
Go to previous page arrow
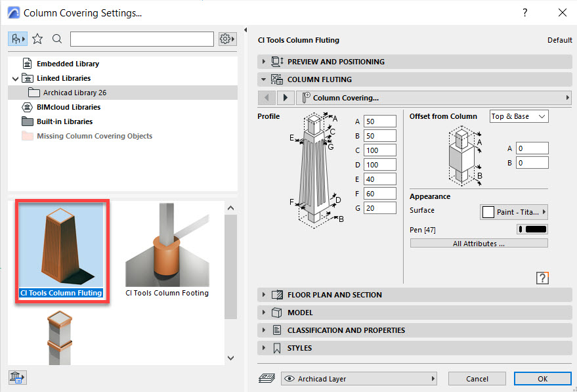(267, 98)
